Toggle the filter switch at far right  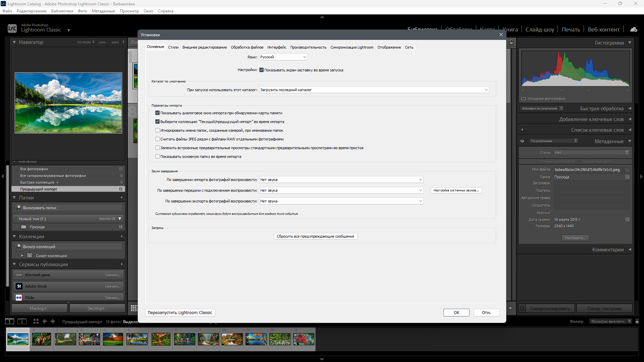(x=637, y=321)
